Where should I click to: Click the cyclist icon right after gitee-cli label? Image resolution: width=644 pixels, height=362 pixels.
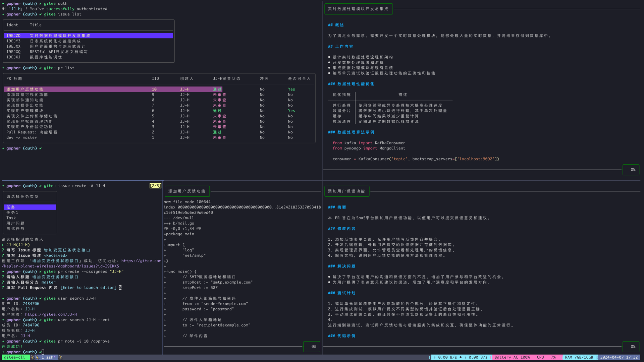coord(32,357)
